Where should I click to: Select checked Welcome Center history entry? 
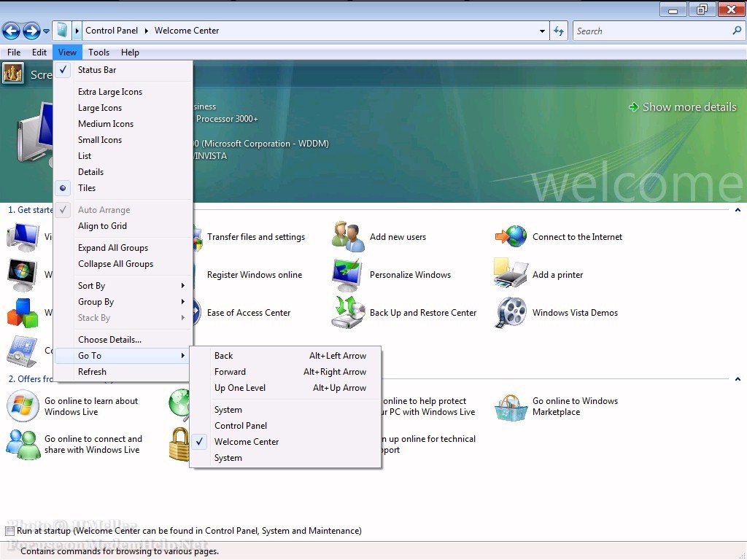286,442
